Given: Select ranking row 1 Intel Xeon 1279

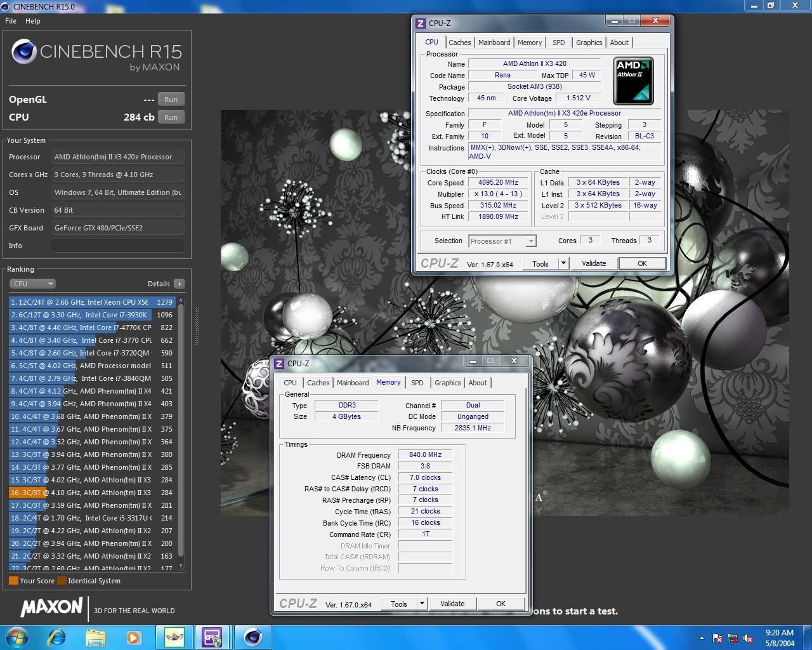Looking at the screenshot, I should 92,302.
